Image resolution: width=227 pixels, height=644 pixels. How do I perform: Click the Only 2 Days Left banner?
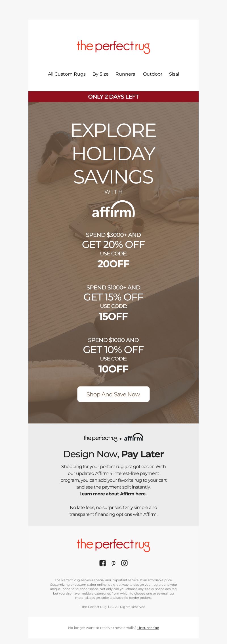pos(113,97)
